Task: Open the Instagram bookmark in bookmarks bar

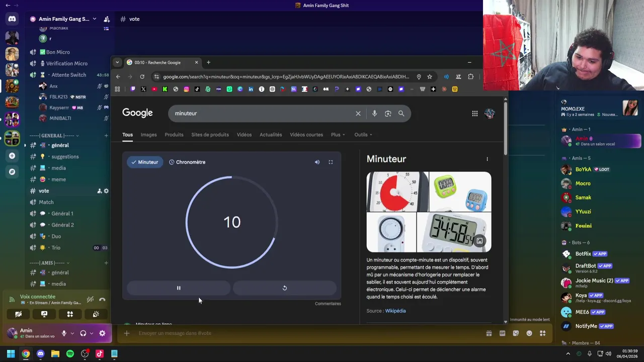Action: [186, 89]
